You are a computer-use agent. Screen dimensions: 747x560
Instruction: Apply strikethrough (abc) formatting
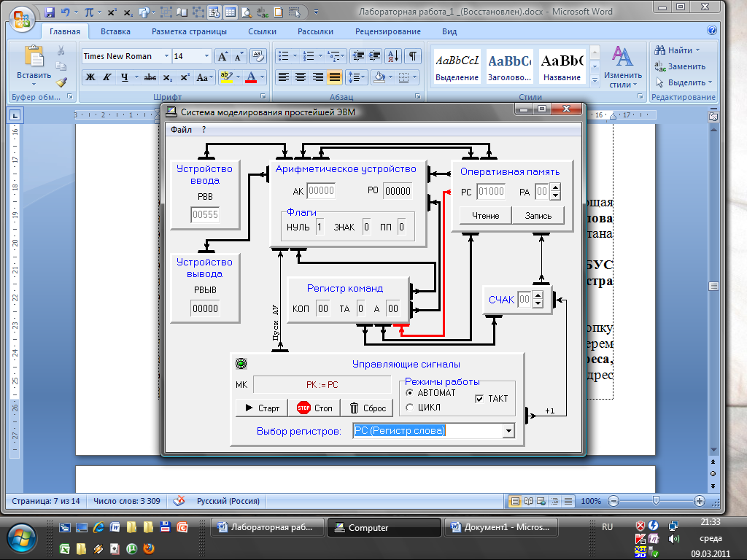point(150,77)
